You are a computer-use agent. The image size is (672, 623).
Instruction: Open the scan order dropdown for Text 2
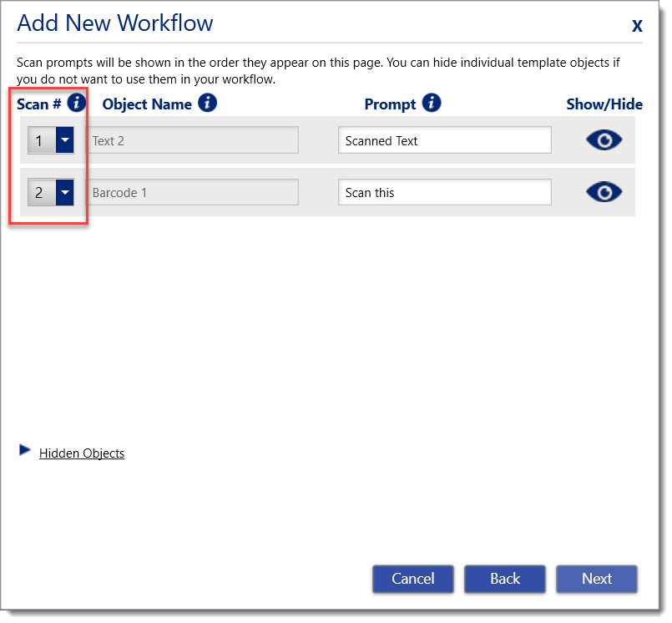pos(63,139)
